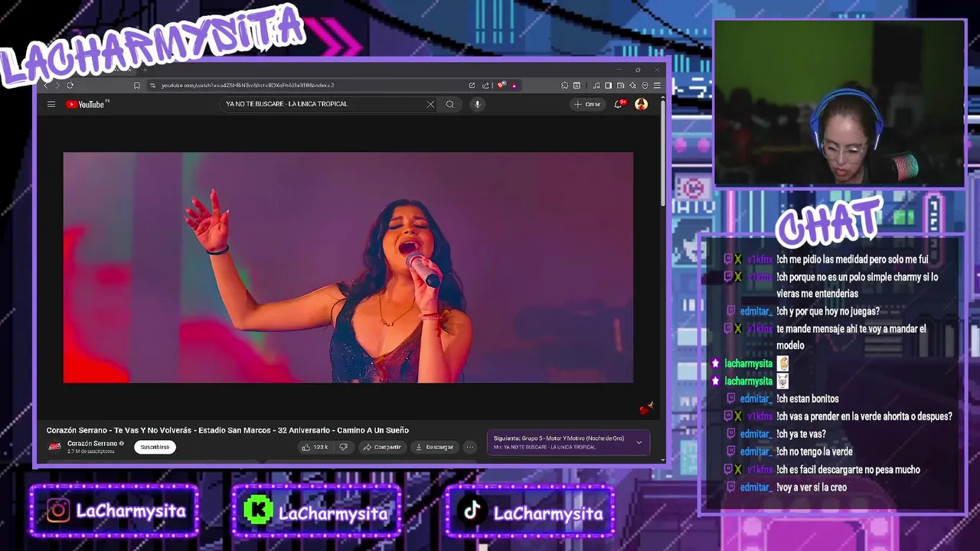The height and width of the screenshot is (551, 980).
Task: Open more actions three-dot menu
Action: click(x=470, y=447)
